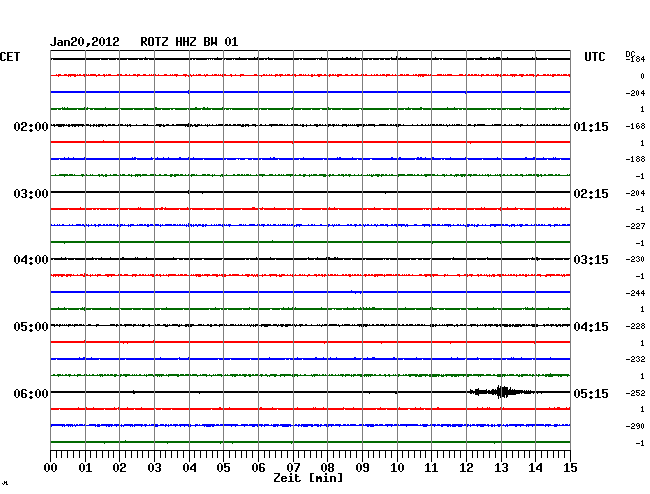Click x-axis minute tick label 14
This screenshot has height=494, width=650.
(x=535, y=468)
